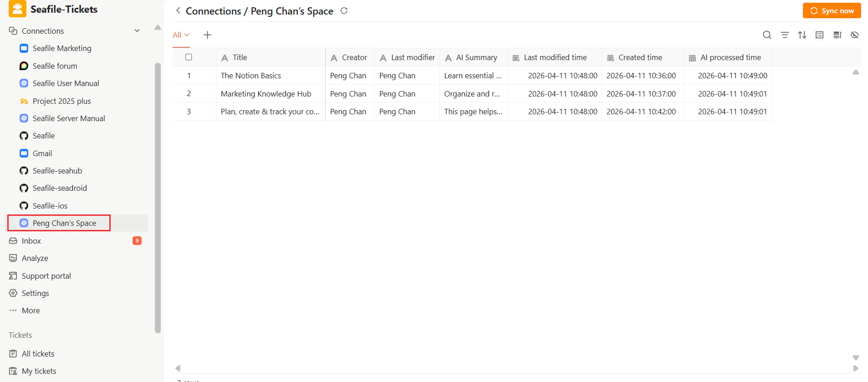The height and width of the screenshot is (382, 868).
Task: Click the Support portal icon
Action: pyautogui.click(x=13, y=276)
